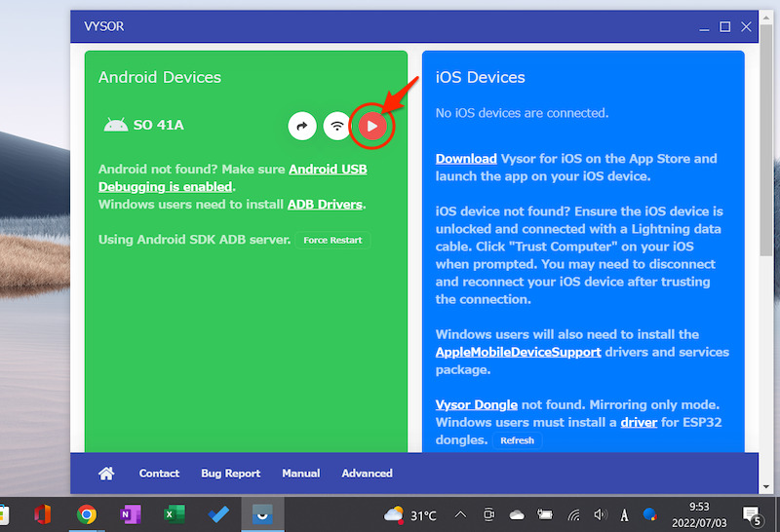Open the Advanced settings item

point(367,474)
